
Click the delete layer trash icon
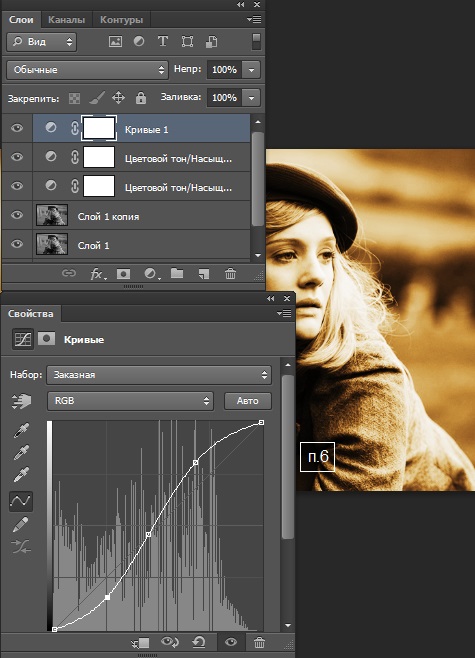pos(230,274)
